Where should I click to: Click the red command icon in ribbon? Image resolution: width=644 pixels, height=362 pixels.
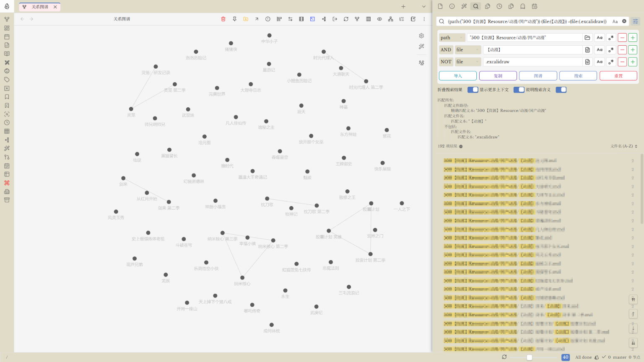(x=7, y=183)
